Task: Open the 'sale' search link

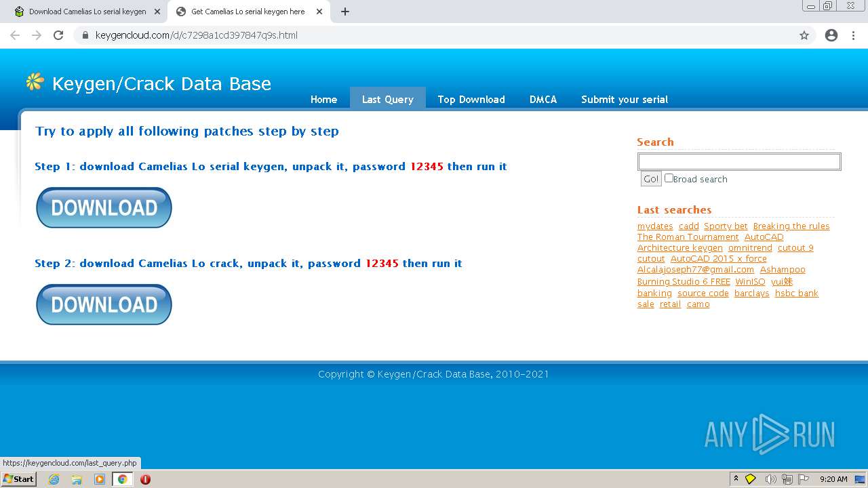Action: (x=646, y=304)
